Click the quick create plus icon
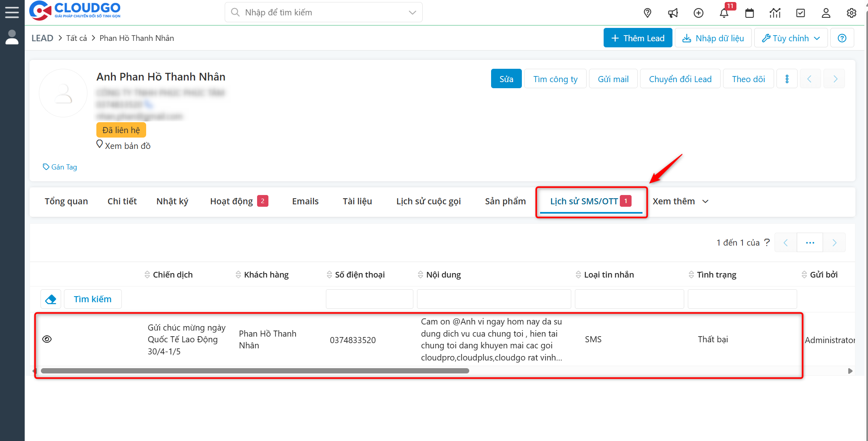The image size is (868, 441). coord(698,13)
